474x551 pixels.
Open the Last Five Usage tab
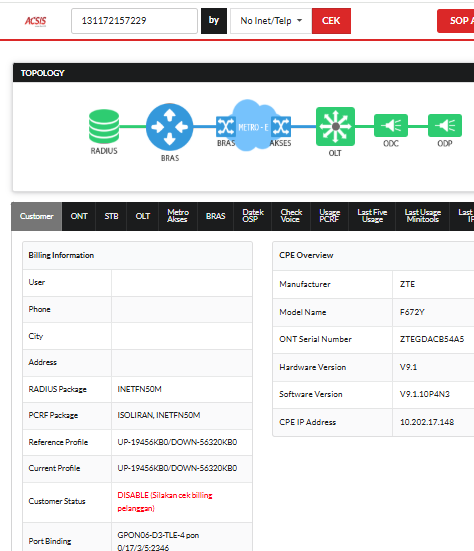[x=372, y=216]
